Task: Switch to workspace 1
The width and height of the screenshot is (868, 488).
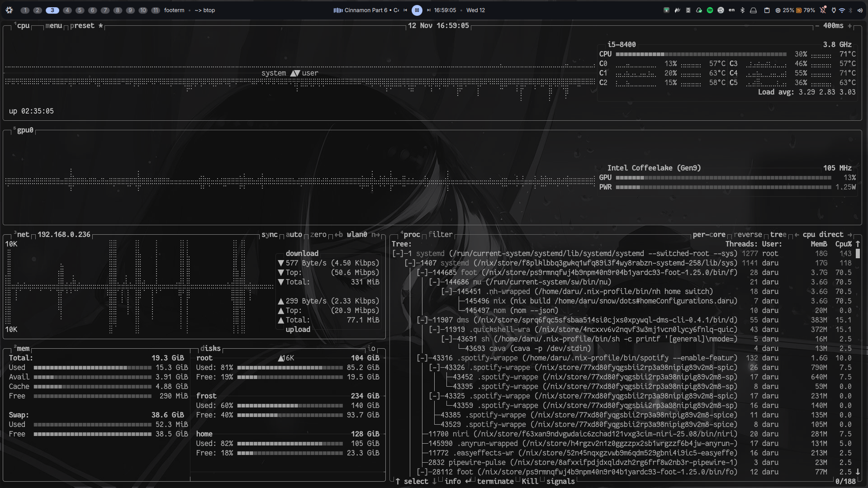Action: click(x=25, y=10)
